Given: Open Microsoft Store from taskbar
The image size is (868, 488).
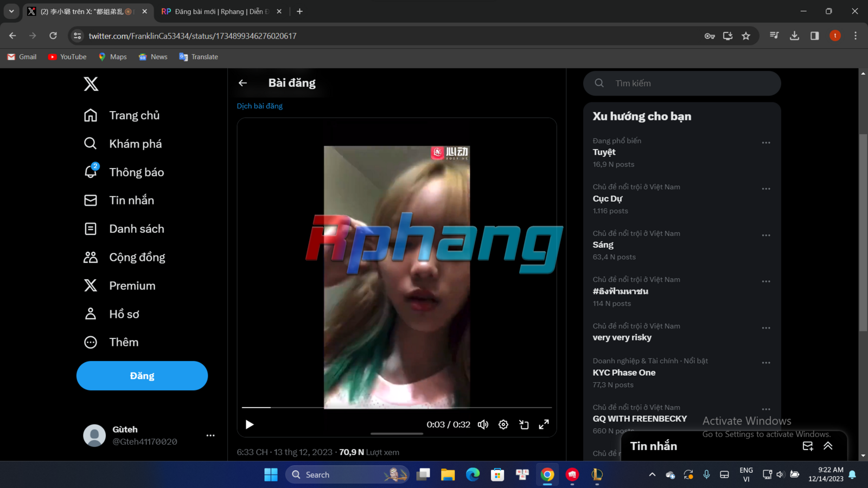Looking at the screenshot, I should pyautogui.click(x=497, y=475).
